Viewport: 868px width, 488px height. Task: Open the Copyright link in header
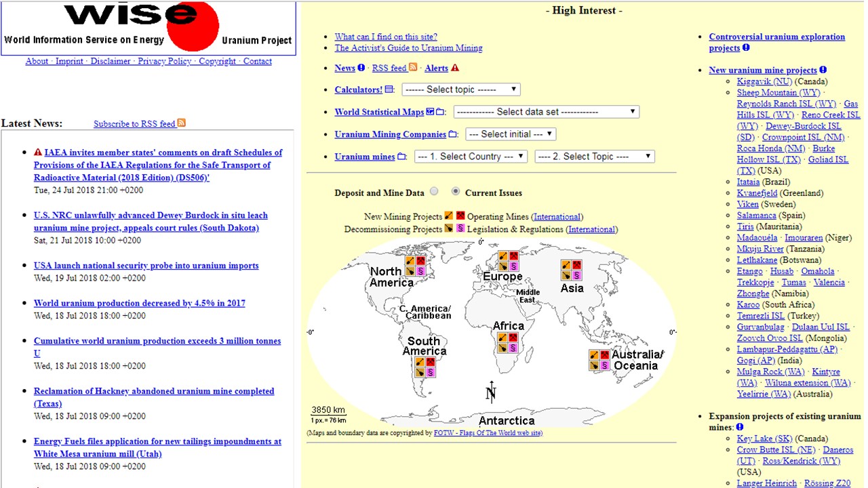coord(217,61)
